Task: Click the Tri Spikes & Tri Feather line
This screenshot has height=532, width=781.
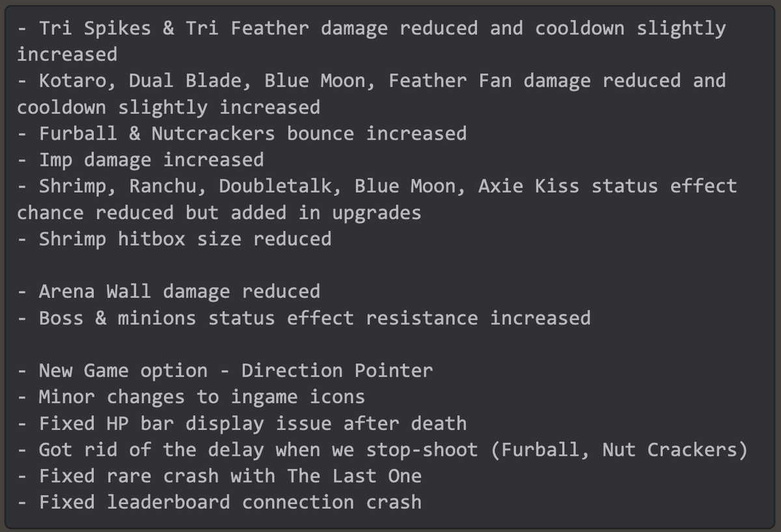Action: click(x=371, y=41)
